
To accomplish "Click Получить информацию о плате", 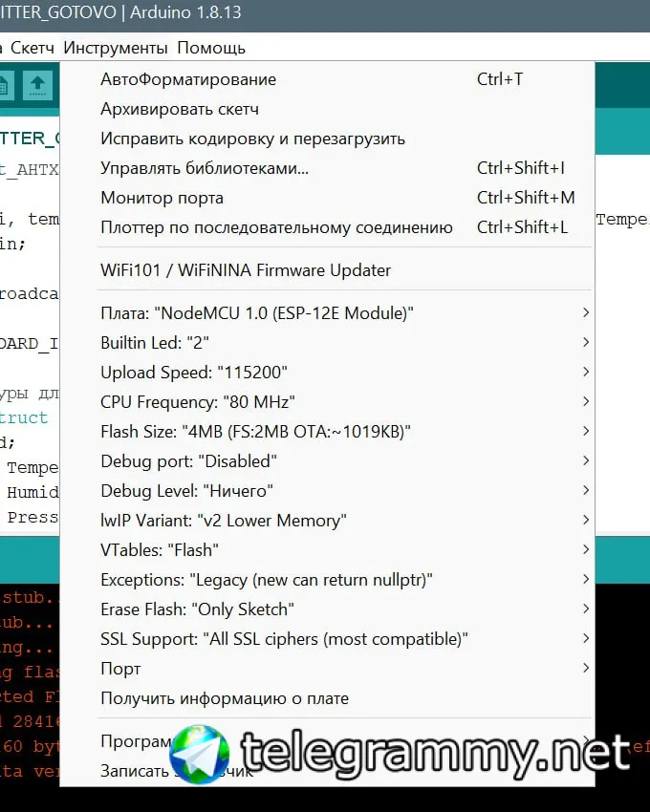I will 328,698.
